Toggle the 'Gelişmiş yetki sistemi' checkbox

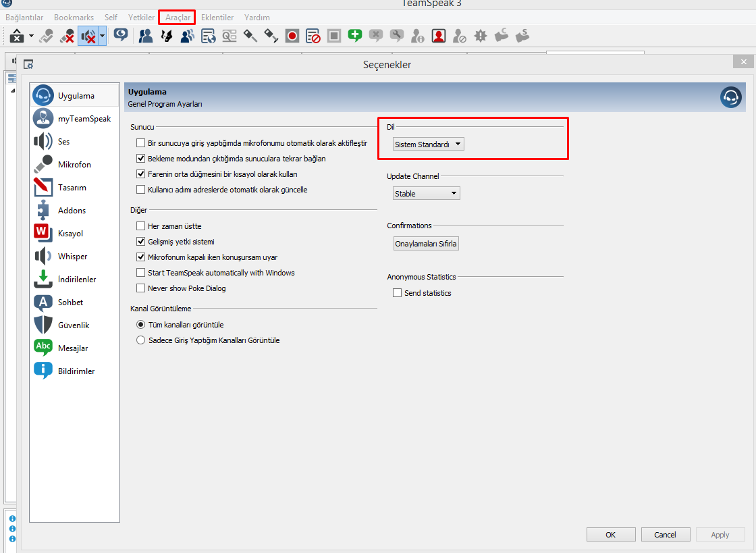point(141,242)
